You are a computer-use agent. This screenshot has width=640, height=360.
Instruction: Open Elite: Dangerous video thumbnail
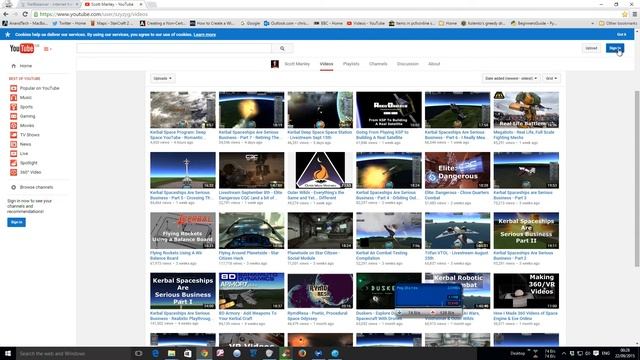[458, 170]
